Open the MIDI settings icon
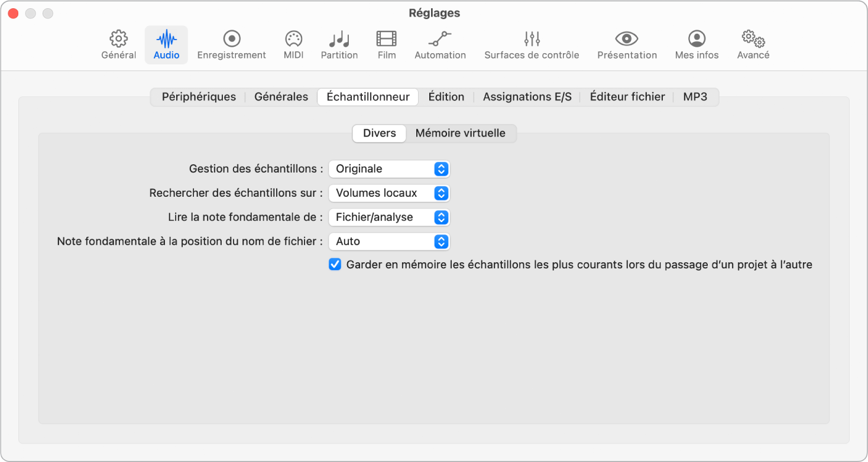 (293, 40)
